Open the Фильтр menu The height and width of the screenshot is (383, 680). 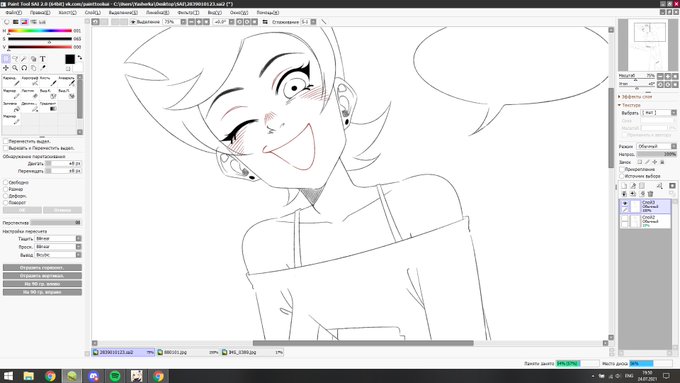pyautogui.click(x=188, y=13)
